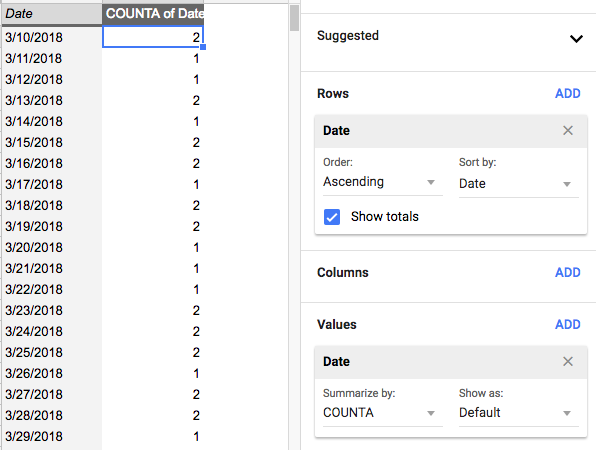596x450 pixels.
Task: Select the count cell for 3/13/2018
Action: (x=153, y=100)
